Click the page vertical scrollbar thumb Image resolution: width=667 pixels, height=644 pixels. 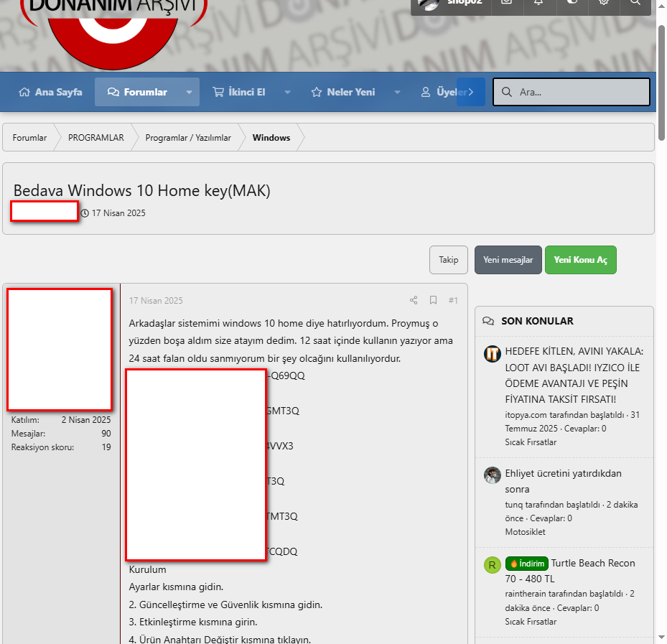pos(661,83)
